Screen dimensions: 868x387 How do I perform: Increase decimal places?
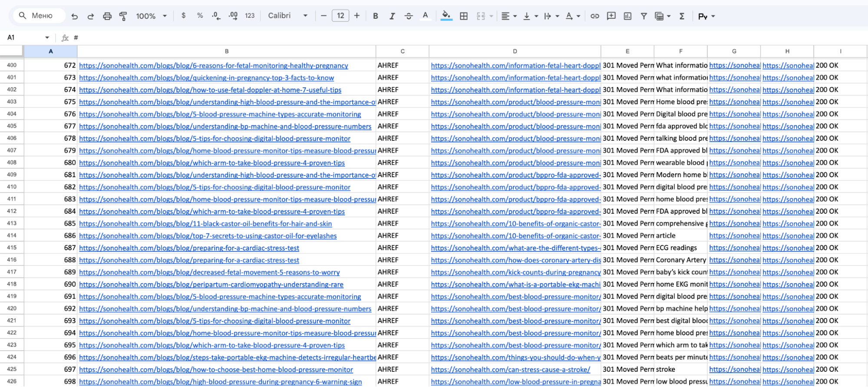tap(233, 16)
